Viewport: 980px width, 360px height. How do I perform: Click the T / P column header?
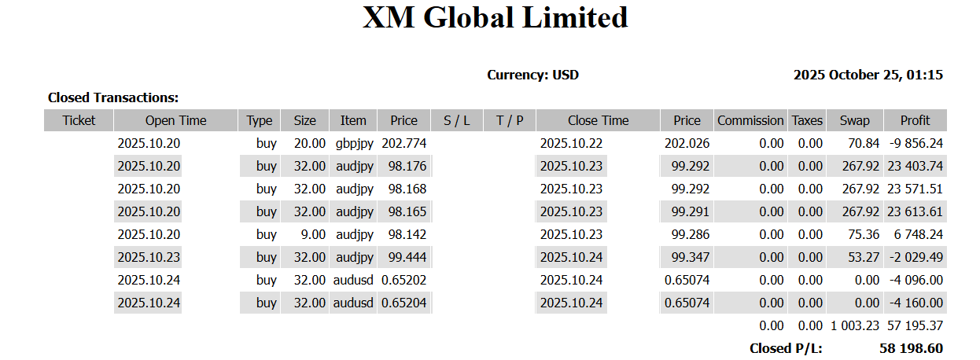pos(510,120)
